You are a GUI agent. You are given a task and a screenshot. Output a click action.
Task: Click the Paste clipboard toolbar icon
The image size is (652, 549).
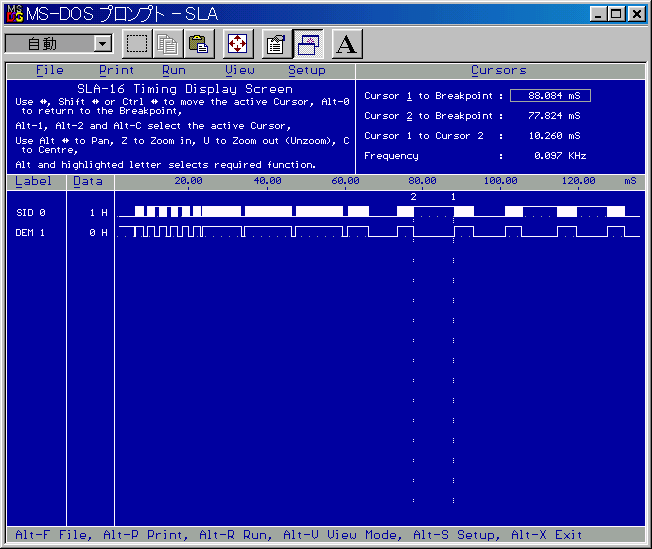(x=198, y=44)
